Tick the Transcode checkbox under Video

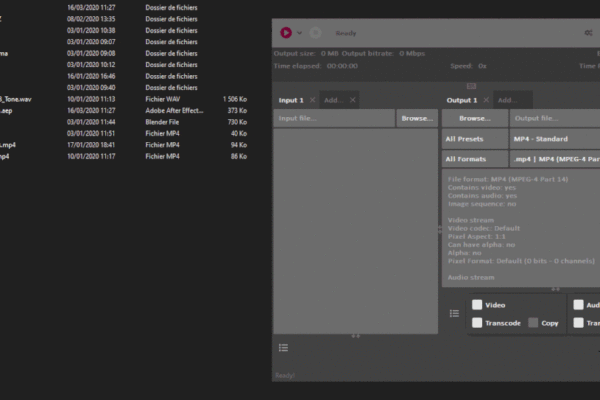(x=477, y=323)
